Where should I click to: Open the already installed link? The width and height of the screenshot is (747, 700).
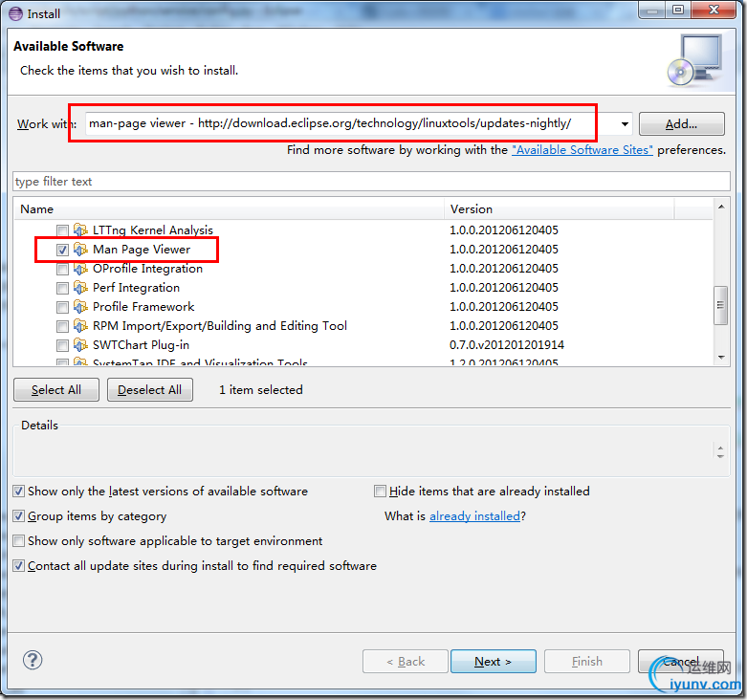point(474,516)
